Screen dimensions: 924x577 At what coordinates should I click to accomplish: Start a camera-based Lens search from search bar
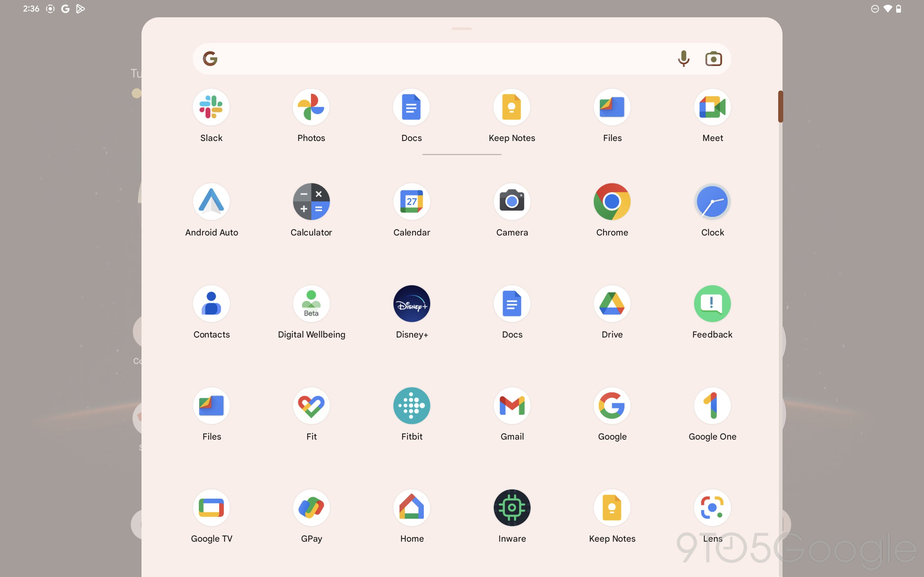(x=714, y=58)
